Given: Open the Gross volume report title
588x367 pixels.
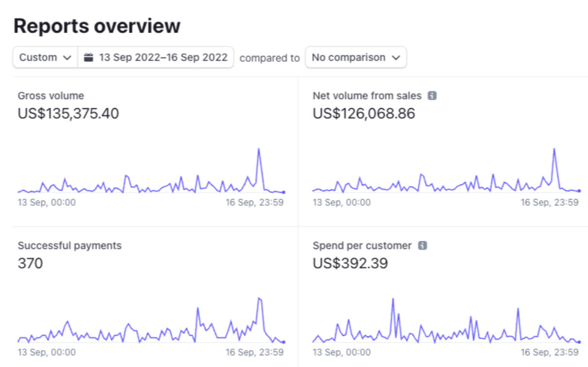Looking at the screenshot, I should [51, 96].
